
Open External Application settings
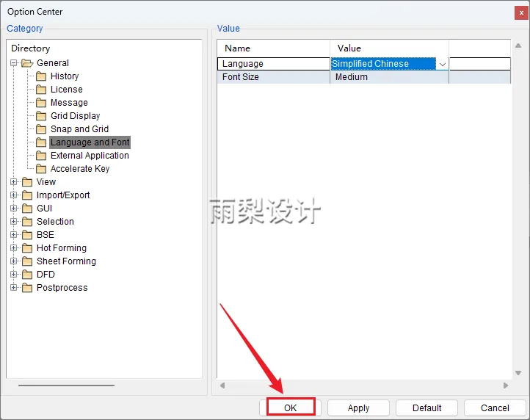coord(90,155)
